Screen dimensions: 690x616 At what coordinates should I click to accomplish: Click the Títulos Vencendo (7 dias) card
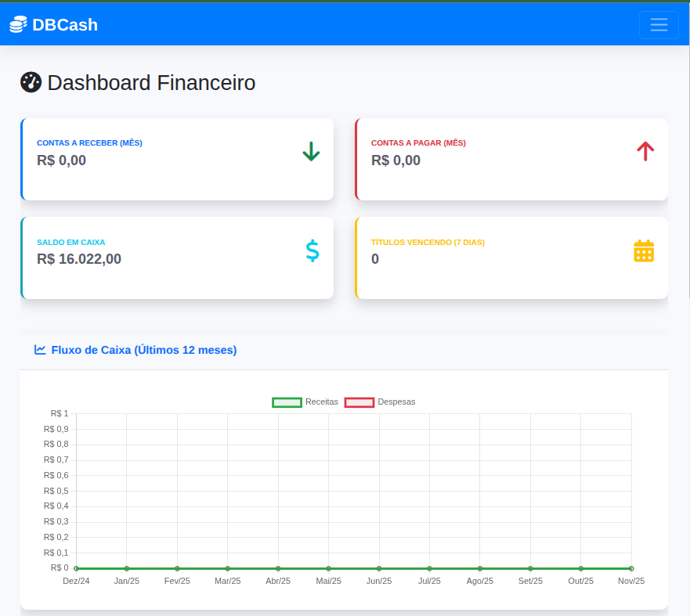coord(511,258)
